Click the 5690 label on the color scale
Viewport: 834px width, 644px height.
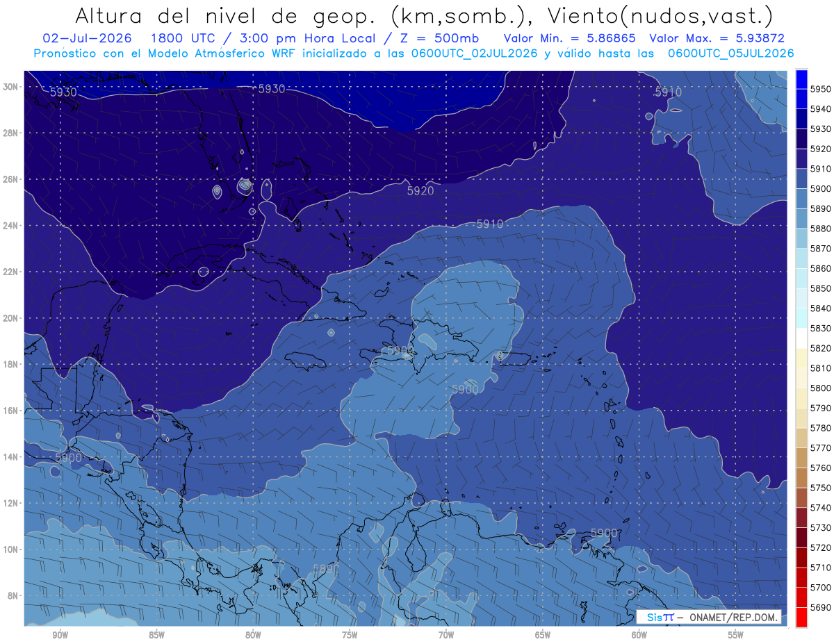[821, 607]
